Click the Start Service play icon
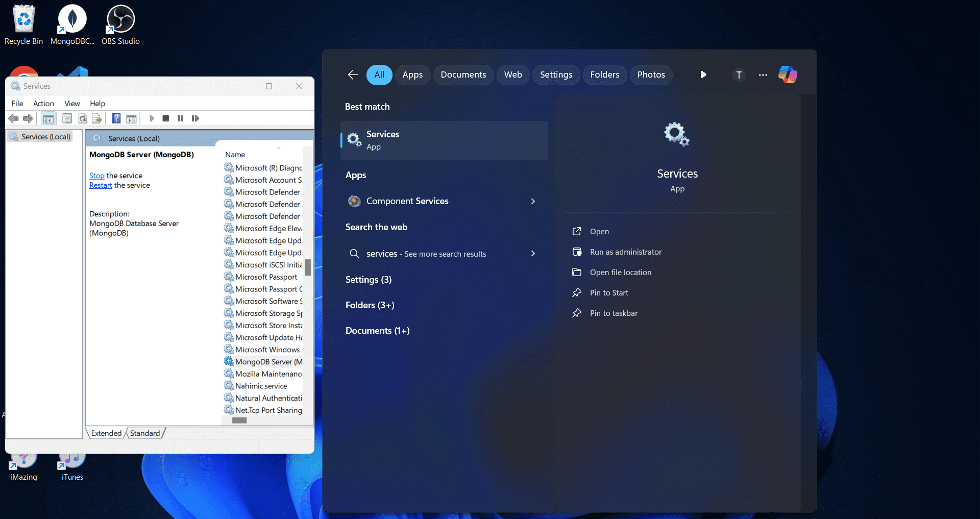 tap(152, 118)
